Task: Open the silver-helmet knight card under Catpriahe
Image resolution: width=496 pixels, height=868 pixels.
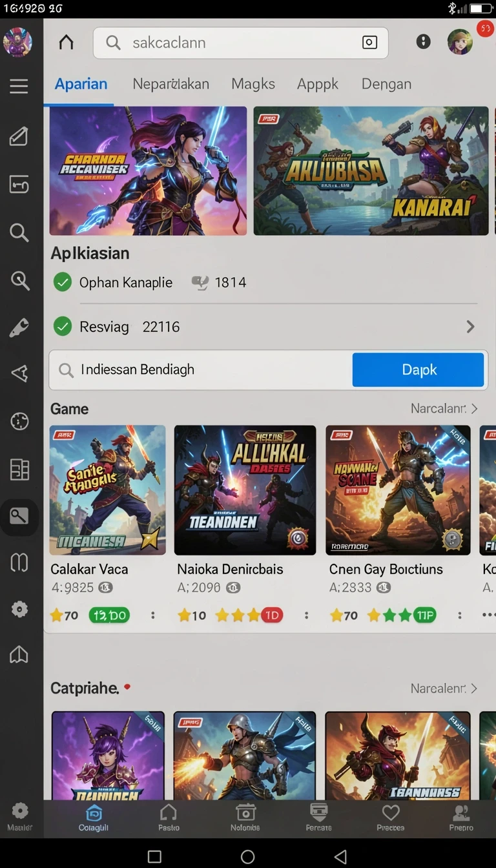Action: coord(245,756)
